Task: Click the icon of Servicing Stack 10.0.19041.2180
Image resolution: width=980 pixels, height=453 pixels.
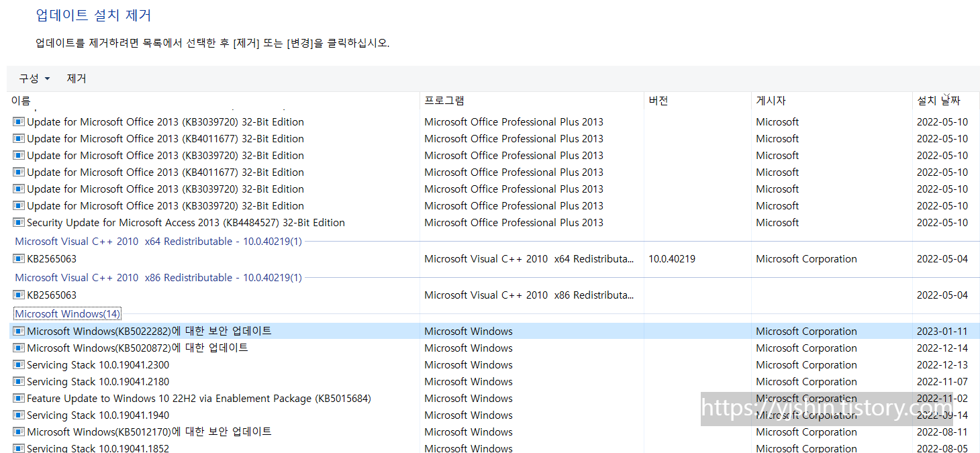Action: 19,382
